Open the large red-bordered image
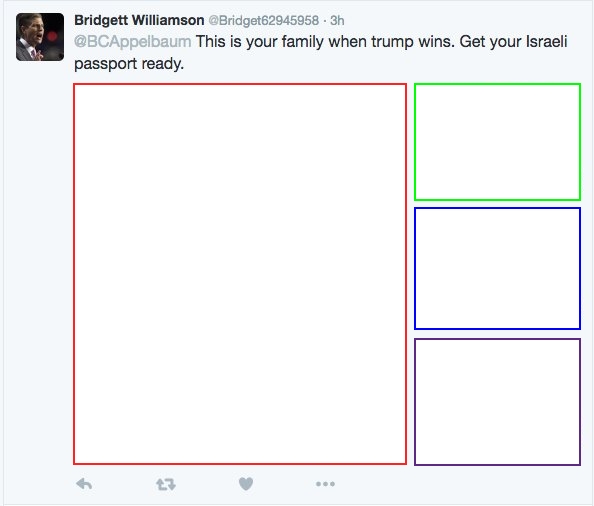594x506 pixels. pos(240,274)
